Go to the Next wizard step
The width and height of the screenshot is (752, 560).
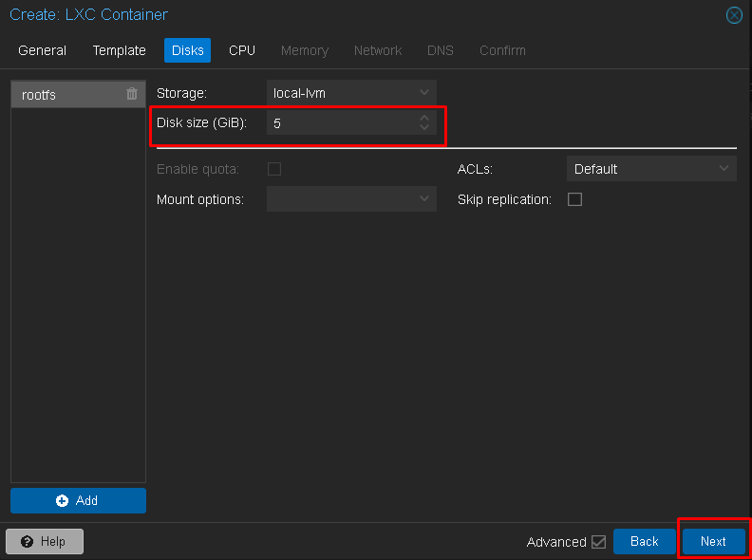tap(713, 541)
